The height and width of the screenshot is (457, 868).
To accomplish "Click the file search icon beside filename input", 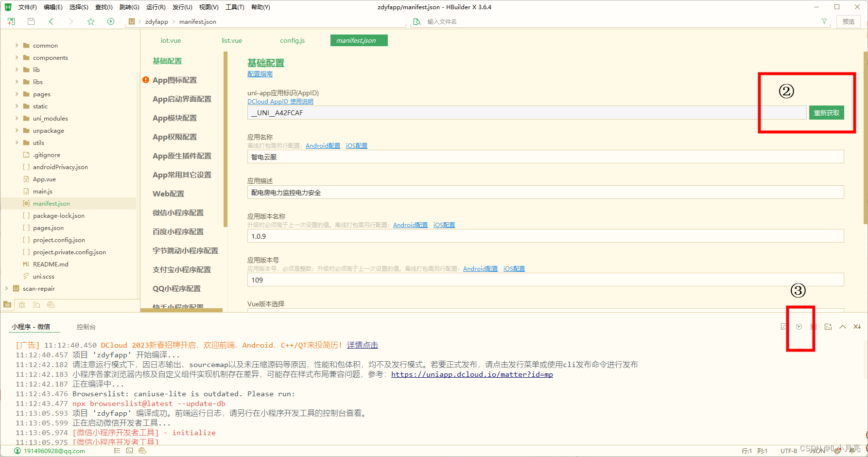I will coord(417,21).
